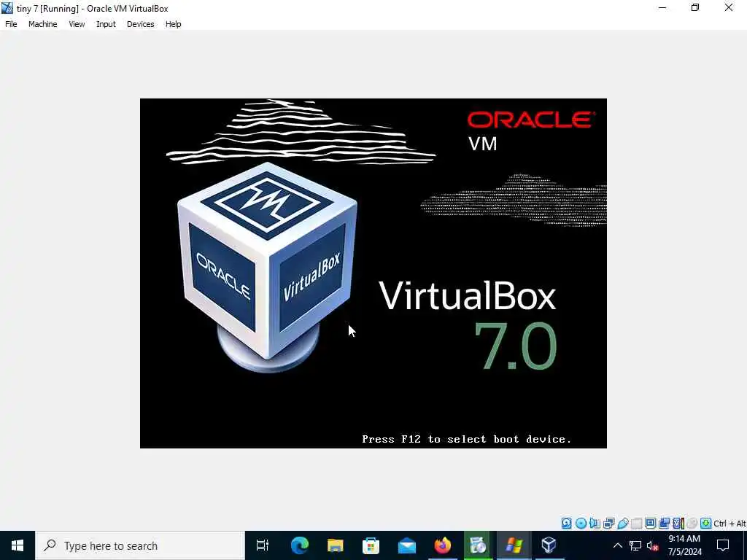747x560 pixels.
Task: Click the VirtualBox window title bar icon
Action: 7,8
